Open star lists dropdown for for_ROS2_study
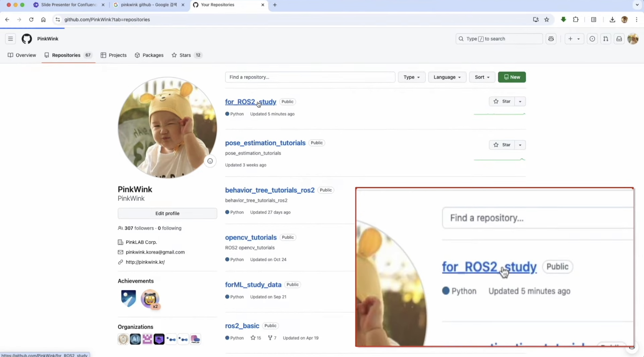Screen dimensions: 644x357 520,101
